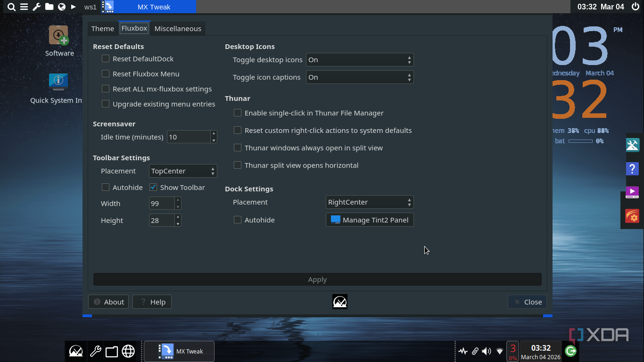Screen dimensions: 644x362
Task: Expand the dock Placement RightCenter dropdown
Action: (x=370, y=202)
